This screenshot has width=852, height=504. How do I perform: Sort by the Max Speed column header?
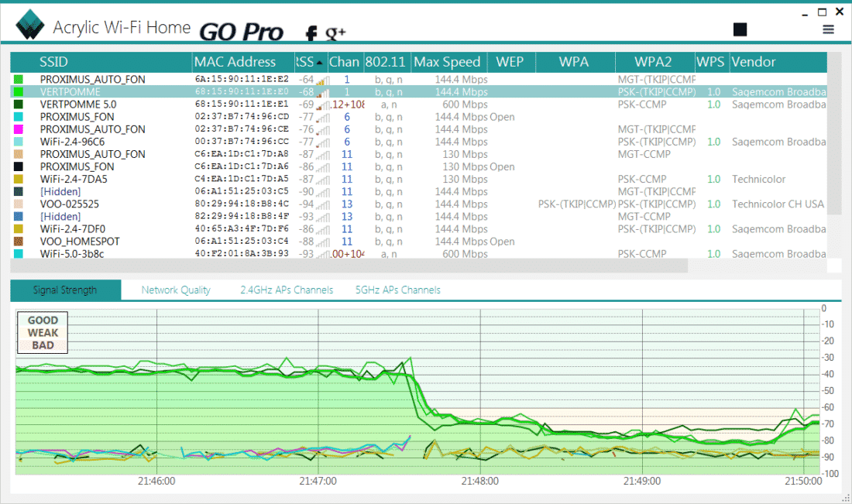tap(449, 62)
